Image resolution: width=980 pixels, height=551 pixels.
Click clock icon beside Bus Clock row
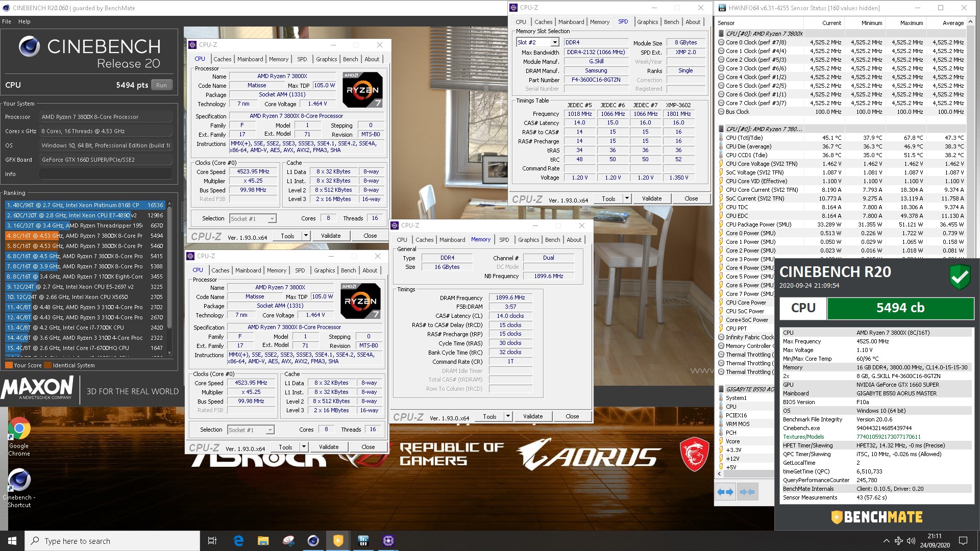coord(721,112)
